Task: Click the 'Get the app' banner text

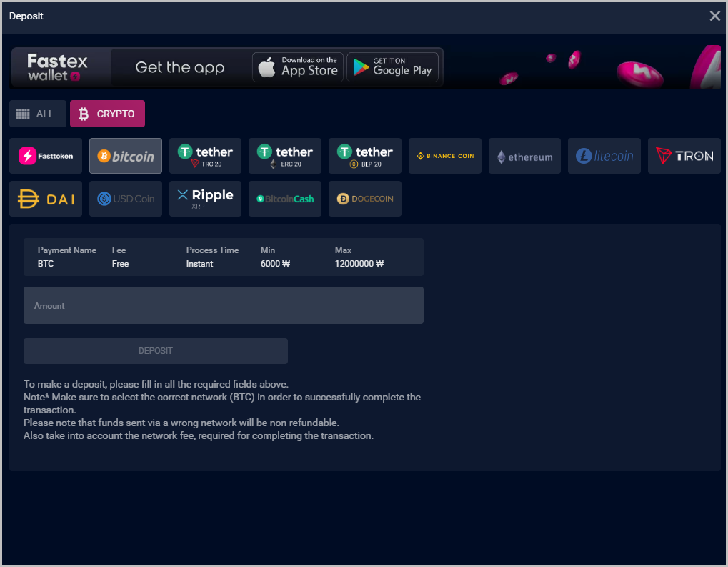Action: [180, 67]
